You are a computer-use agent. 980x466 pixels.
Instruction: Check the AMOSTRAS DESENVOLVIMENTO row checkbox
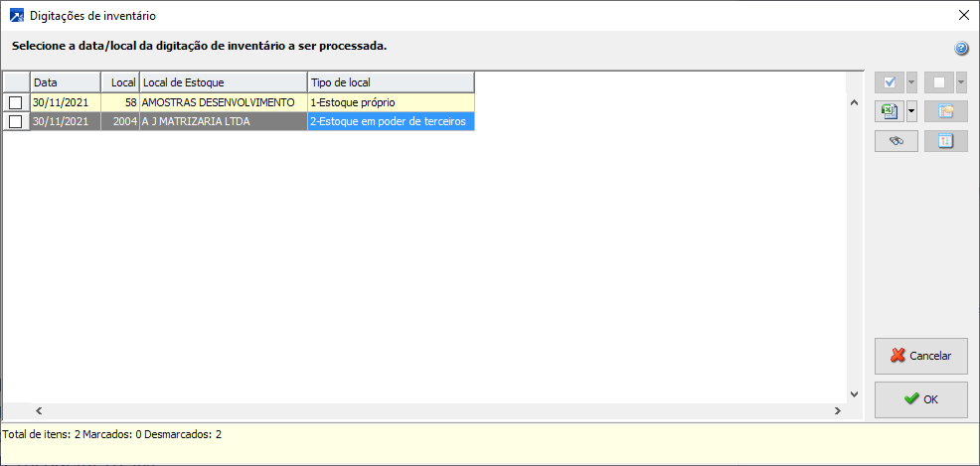click(16, 102)
